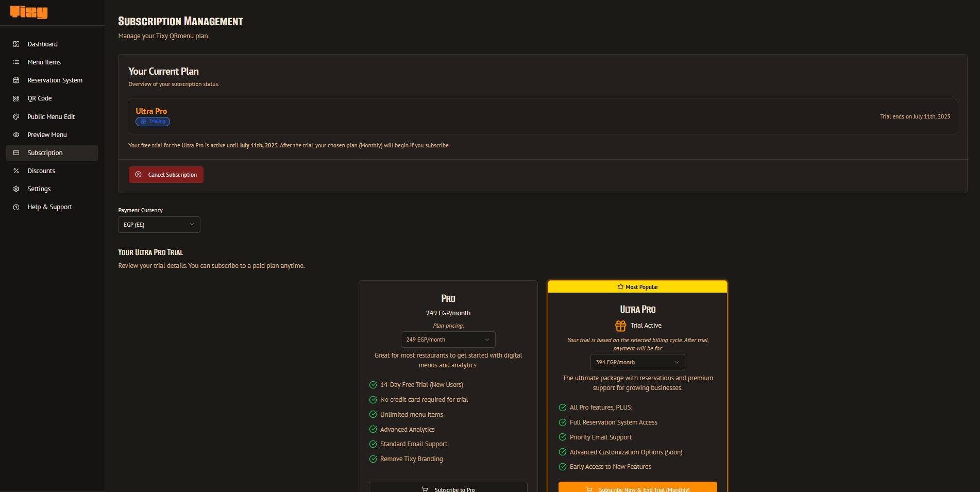Click the Menu Items list icon

(16, 62)
